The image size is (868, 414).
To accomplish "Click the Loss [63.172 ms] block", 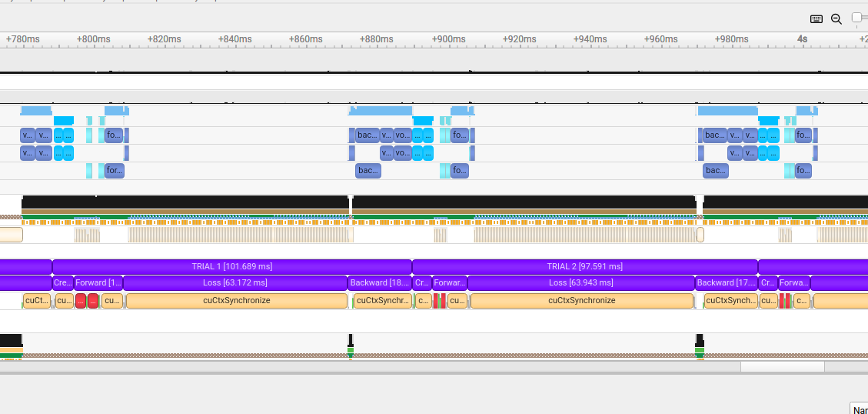I will pos(235,283).
